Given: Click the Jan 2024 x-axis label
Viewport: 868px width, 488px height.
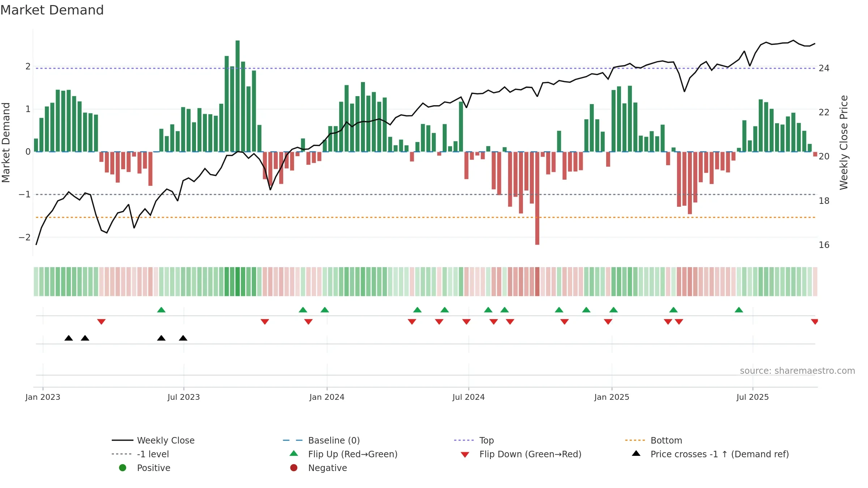Looking at the screenshot, I should pos(327,397).
